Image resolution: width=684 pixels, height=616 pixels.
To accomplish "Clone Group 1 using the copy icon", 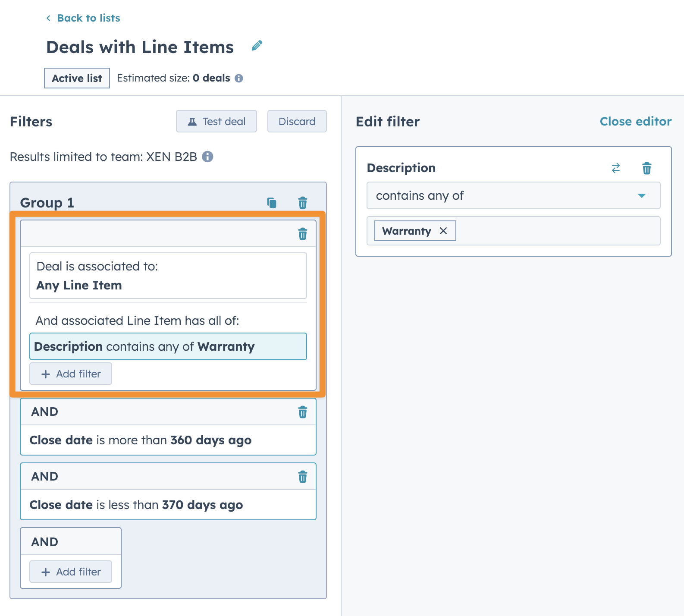I will [272, 203].
